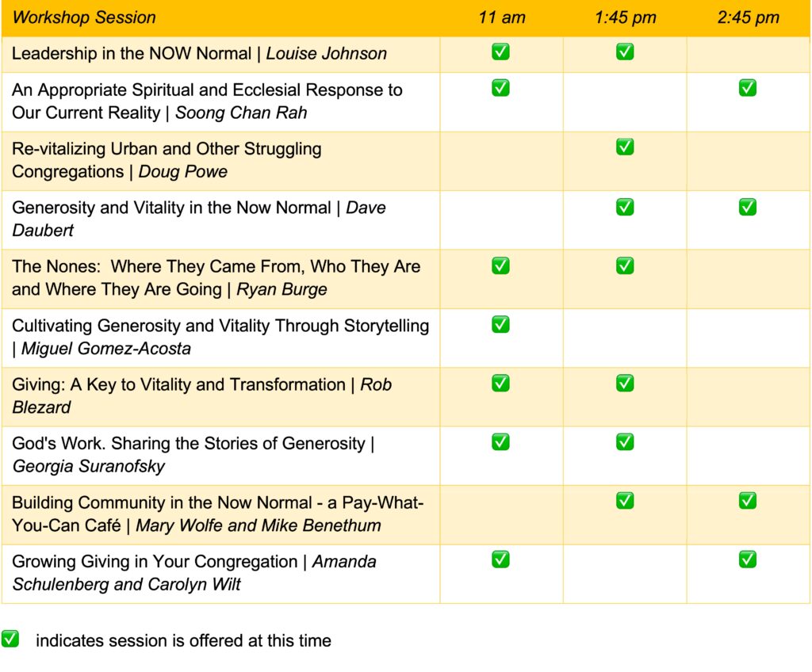Select 'The Nones: Where They Came From' session title

[216, 277]
